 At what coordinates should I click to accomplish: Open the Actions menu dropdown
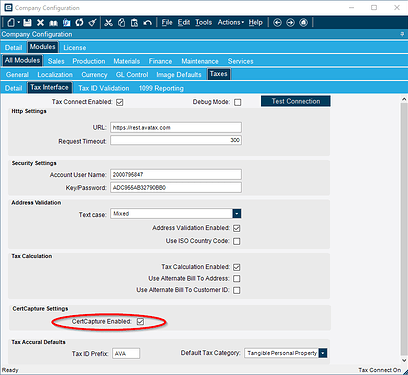(x=231, y=23)
